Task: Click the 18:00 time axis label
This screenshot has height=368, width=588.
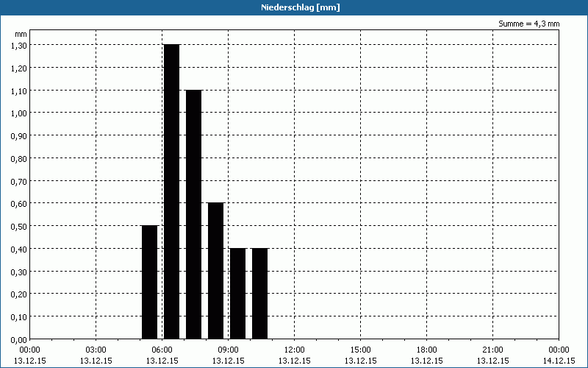Action: pyautogui.click(x=427, y=350)
